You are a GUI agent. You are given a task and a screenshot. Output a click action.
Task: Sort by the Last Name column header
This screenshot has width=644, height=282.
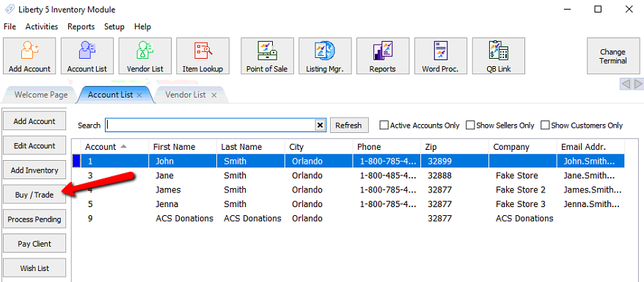[x=251, y=147]
